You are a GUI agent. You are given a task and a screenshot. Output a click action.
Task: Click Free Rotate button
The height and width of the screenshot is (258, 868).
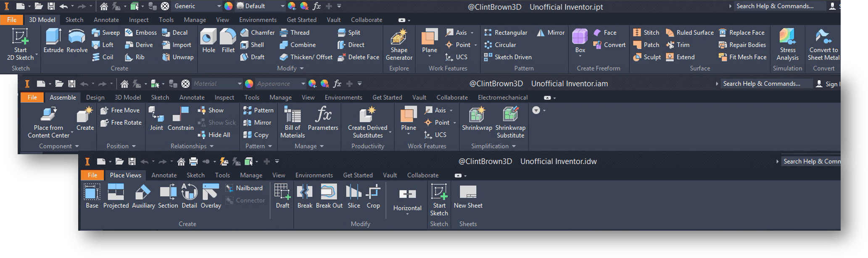121,122
